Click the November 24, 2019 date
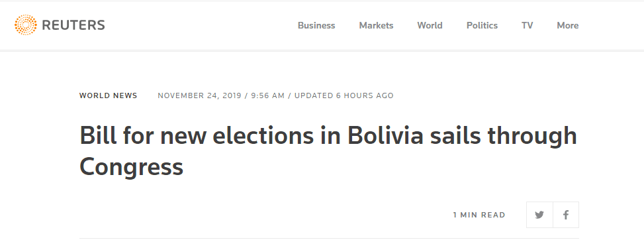The width and height of the screenshot is (644, 242). pos(199,96)
